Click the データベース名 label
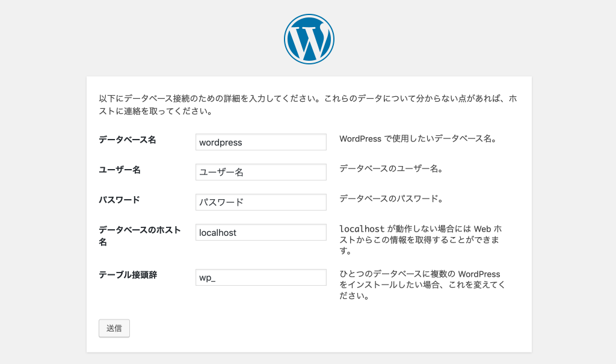Viewport: 616px width, 364px height. tap(128, 140)
